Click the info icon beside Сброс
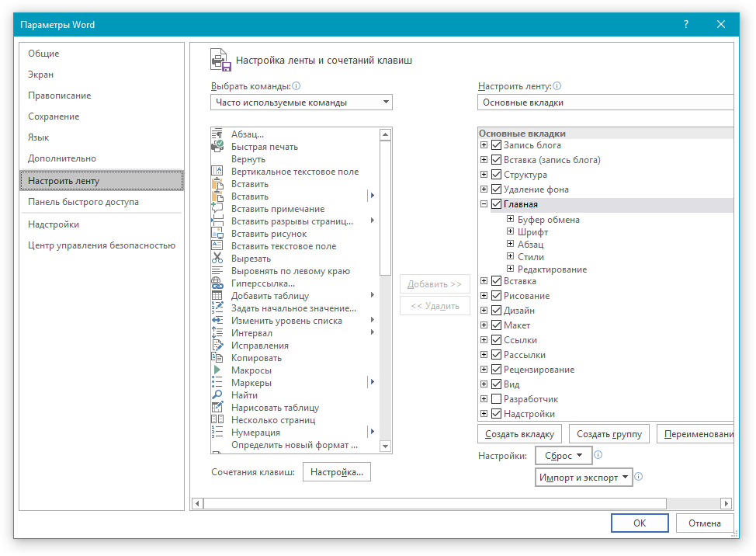 pyautogui.click(x=598, y=456)
